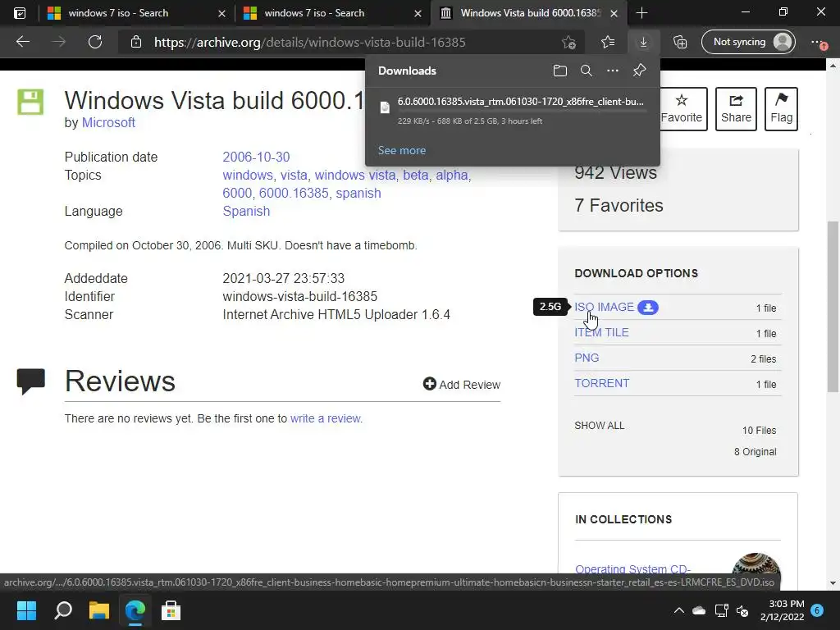Open the windows topic link
Screen dimensions: 840x630
pos(248,176)
